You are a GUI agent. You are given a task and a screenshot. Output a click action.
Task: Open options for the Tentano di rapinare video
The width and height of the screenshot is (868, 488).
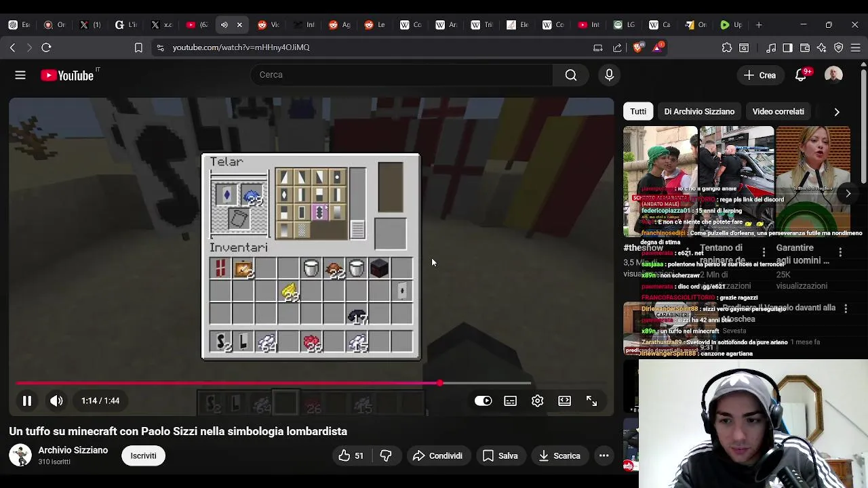pos(764,252)
